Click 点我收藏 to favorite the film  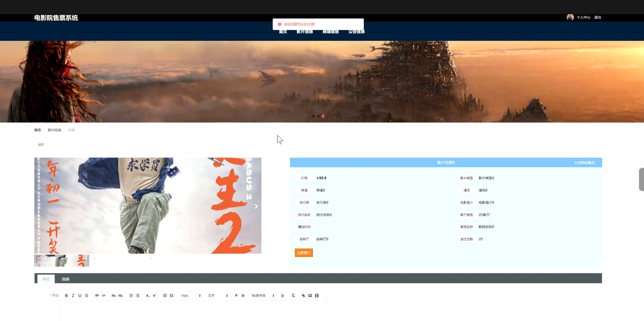tap(585, 163)
